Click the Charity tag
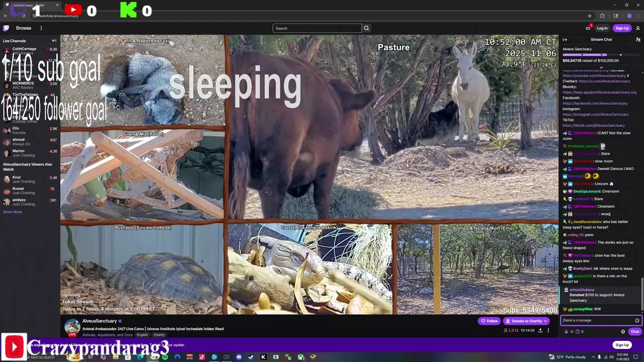Image resolution: width=644 pixels, height=362 pixels. (x=159, y=335)
